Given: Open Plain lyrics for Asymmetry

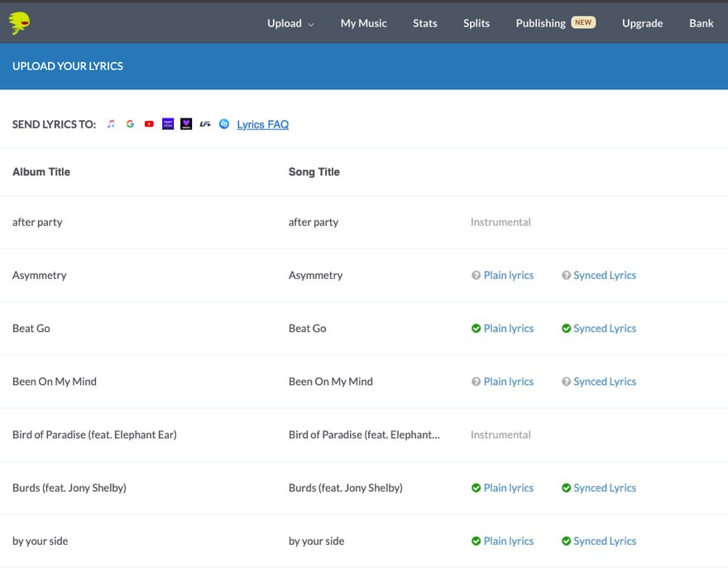Looking at the screenshot, I should click(509, 275).
